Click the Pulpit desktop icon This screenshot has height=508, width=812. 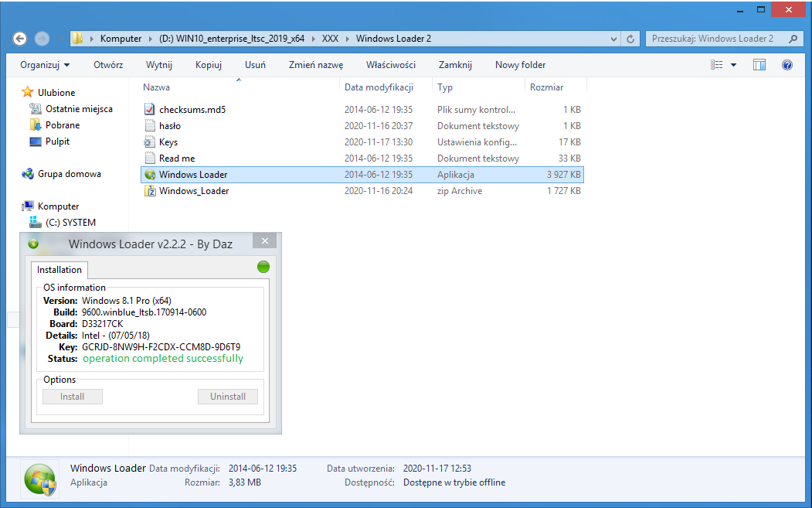tap(36, 141)
